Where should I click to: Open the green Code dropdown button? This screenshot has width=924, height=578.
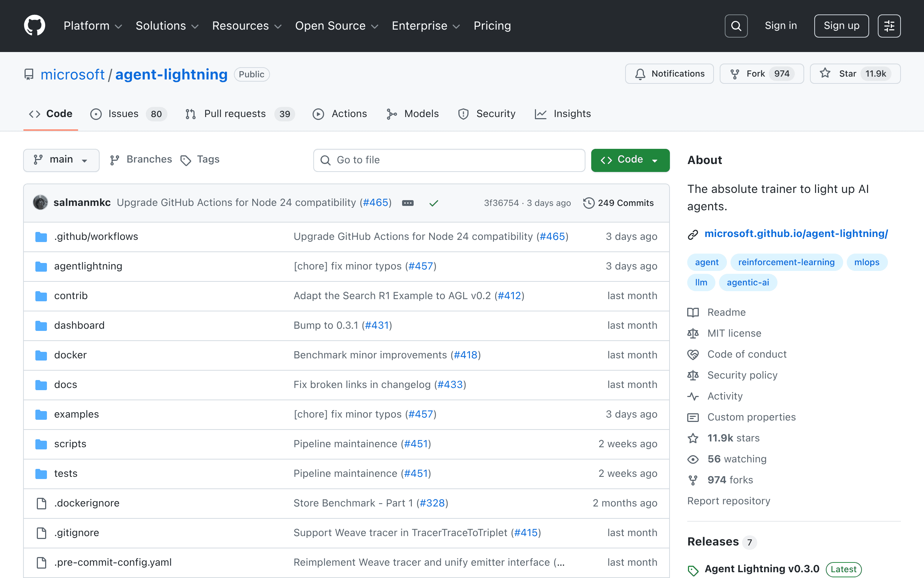630,160
